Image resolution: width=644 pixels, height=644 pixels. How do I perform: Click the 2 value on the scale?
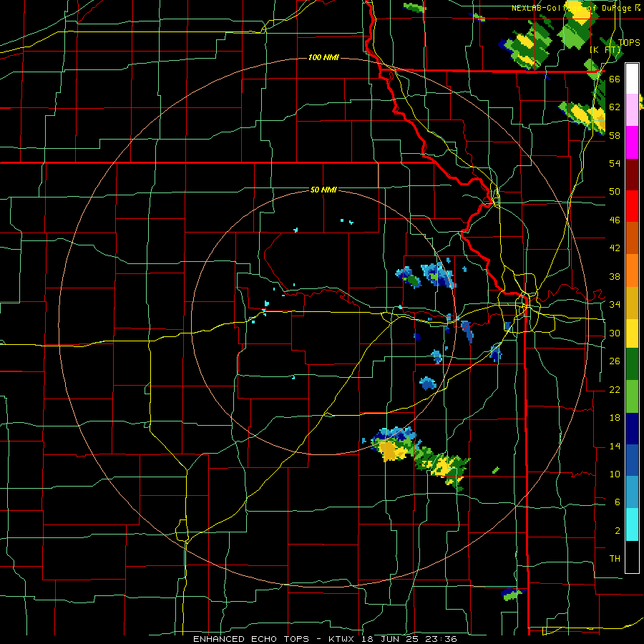pyautogui.click(x=618, y=531)
